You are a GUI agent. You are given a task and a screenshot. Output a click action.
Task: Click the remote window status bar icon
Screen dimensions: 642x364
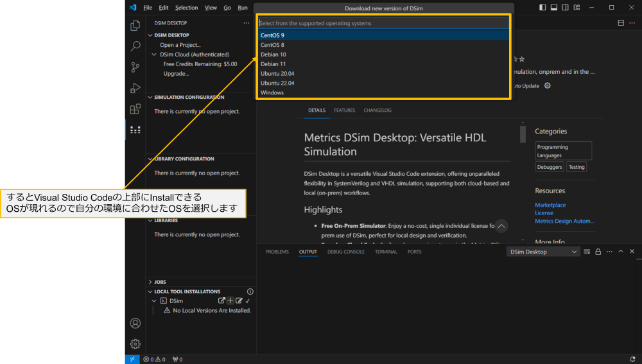point(132,359)
